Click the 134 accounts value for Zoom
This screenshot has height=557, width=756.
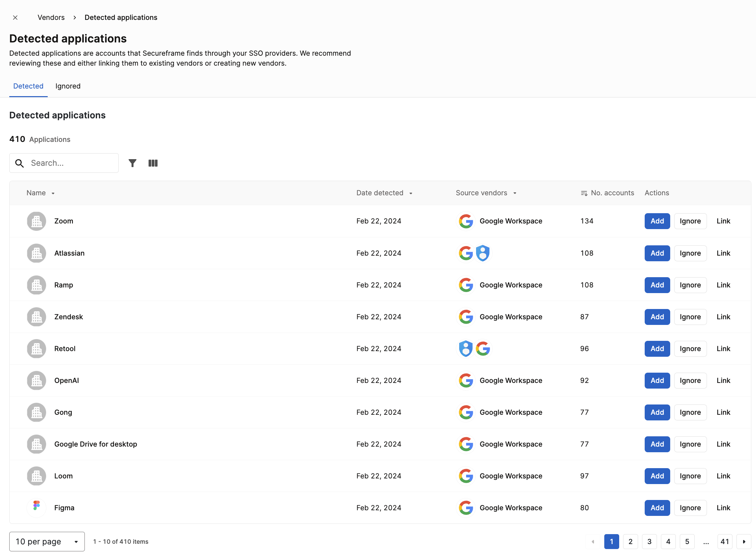click(x=586, y=221)
